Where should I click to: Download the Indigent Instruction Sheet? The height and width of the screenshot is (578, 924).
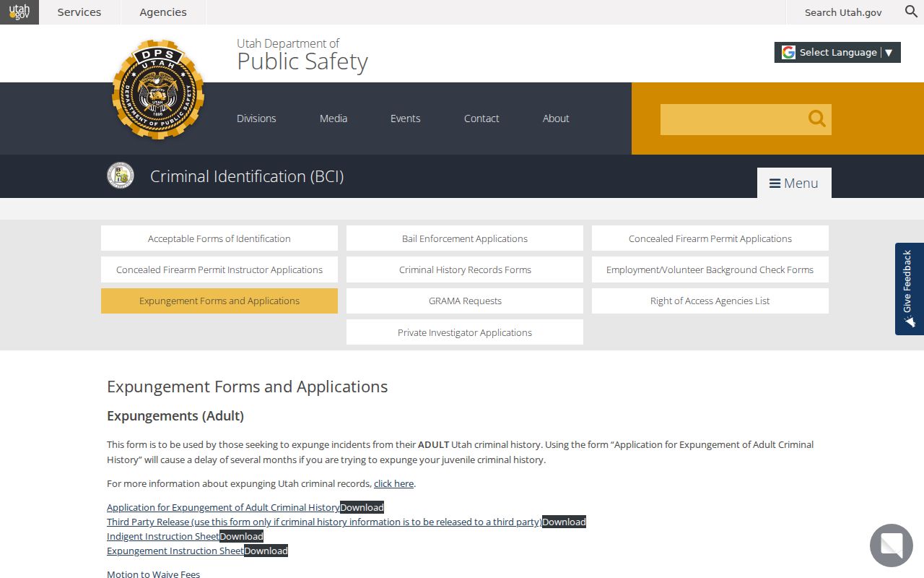click(242, 536)
